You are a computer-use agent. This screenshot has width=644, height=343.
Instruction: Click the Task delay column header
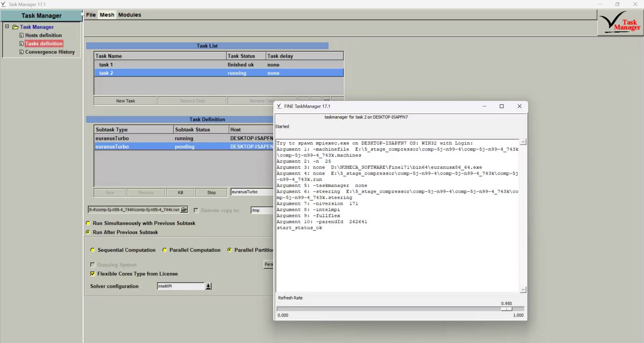tap(305, 56)
